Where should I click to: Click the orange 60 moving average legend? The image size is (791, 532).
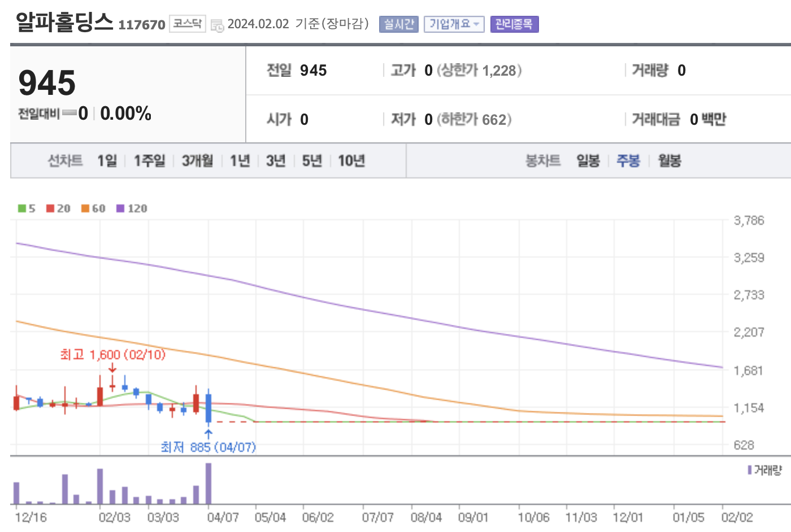tap(93, 208)
